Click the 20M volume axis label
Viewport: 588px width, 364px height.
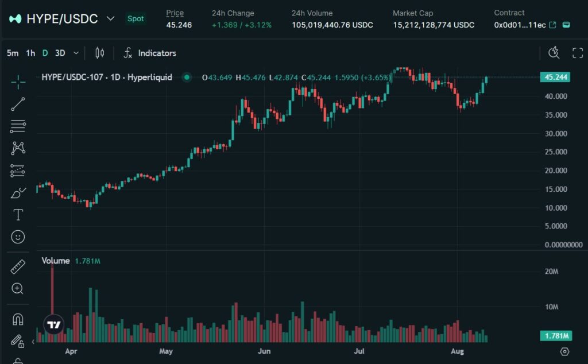click(551, 272)
